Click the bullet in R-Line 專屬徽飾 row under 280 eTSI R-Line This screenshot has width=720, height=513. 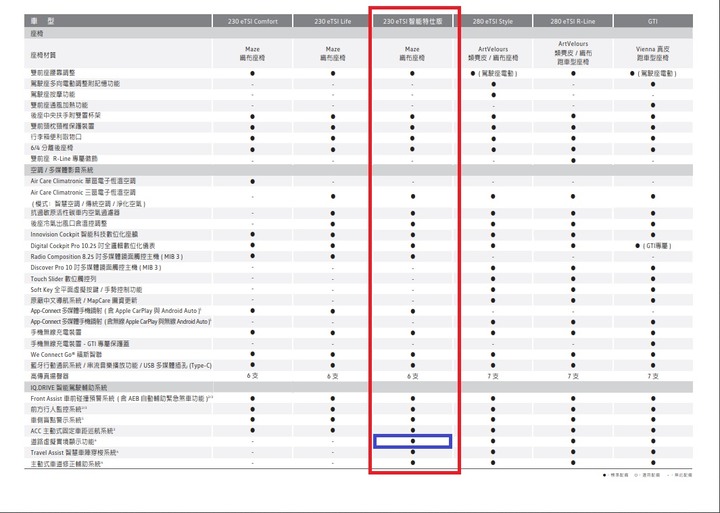click(573, 160)
